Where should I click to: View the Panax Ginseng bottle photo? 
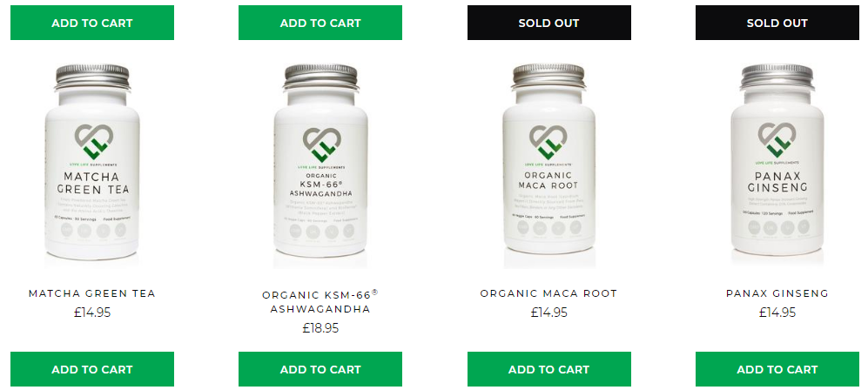click(x=777, y=162)
